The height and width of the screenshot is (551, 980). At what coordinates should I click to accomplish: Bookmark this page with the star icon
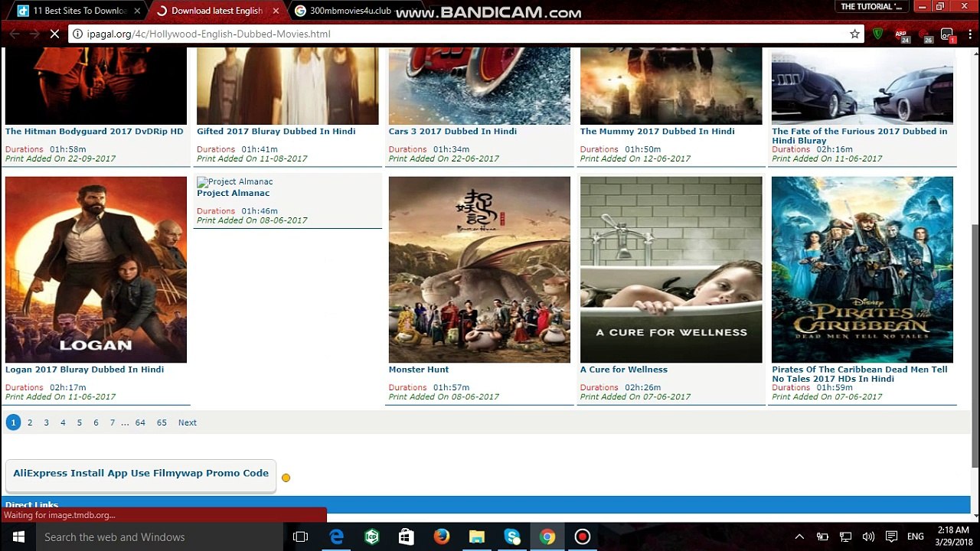854,34
